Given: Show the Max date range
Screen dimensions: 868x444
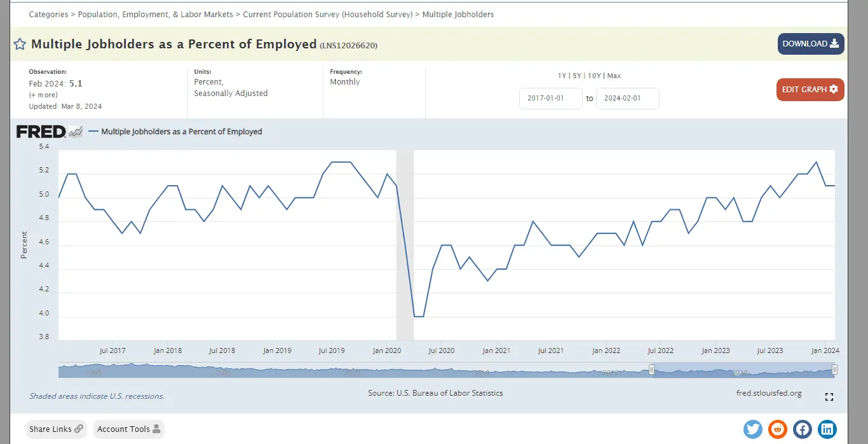Looking at the screenshot, I should [x=614, y=76].
